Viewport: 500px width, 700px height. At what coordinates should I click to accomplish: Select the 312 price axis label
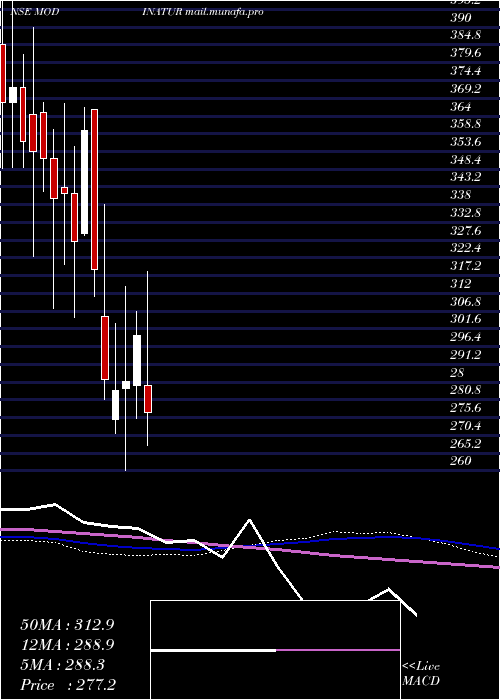461,283
